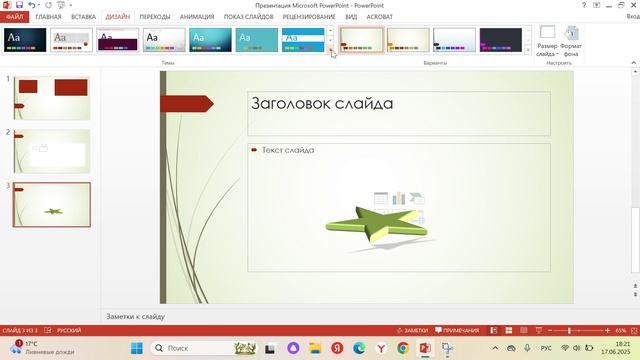Switch to Slide Sorter view
The width and height of the screenshot is (640, 360).
click(x=509, y=330)
